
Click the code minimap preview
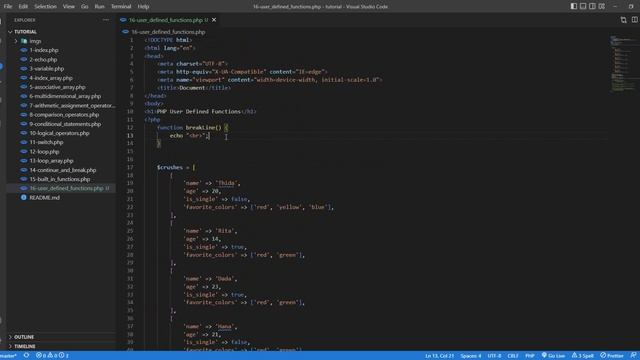click(x=623, y=63)
